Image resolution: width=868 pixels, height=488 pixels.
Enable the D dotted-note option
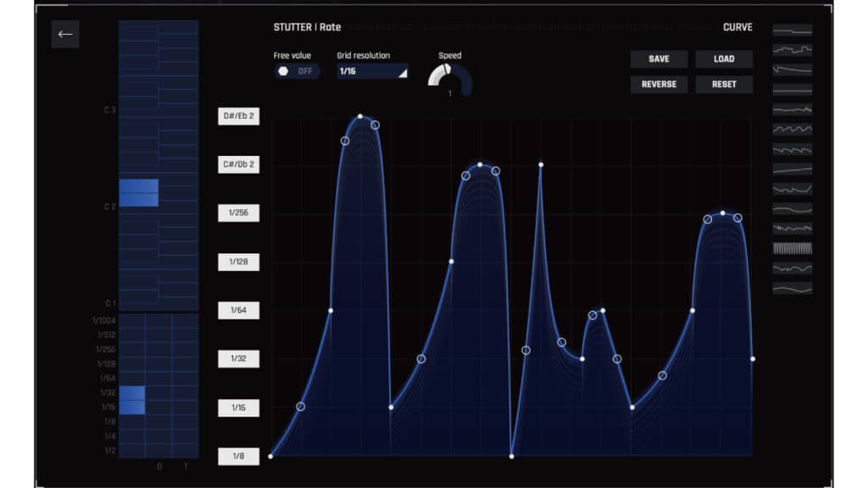tap(159, 466)
